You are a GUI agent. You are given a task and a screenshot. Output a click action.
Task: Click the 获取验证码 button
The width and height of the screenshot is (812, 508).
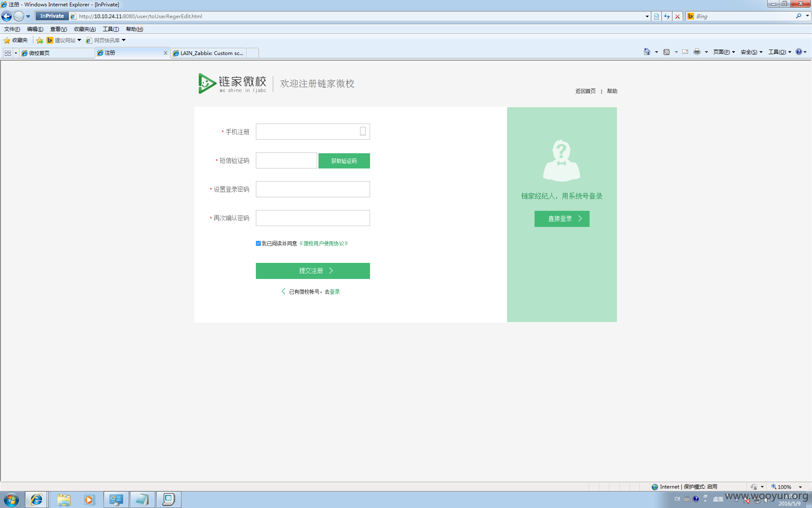pos(344,161)
